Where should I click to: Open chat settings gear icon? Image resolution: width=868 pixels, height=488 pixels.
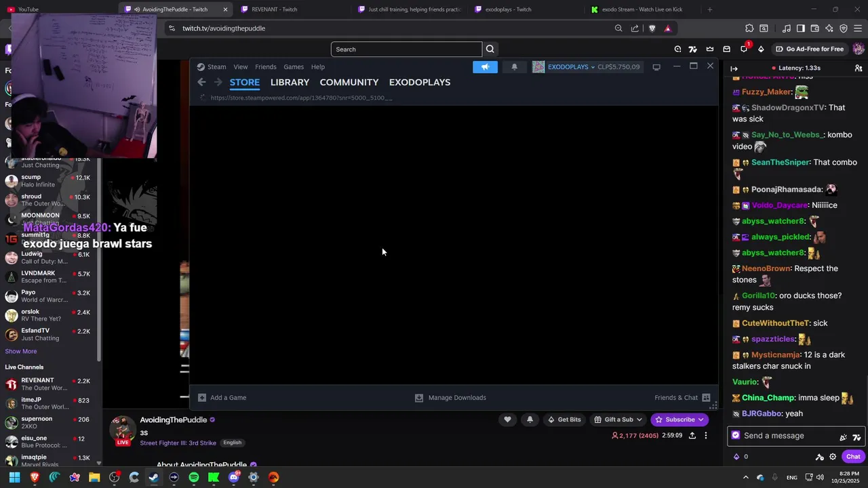(833, 457)
